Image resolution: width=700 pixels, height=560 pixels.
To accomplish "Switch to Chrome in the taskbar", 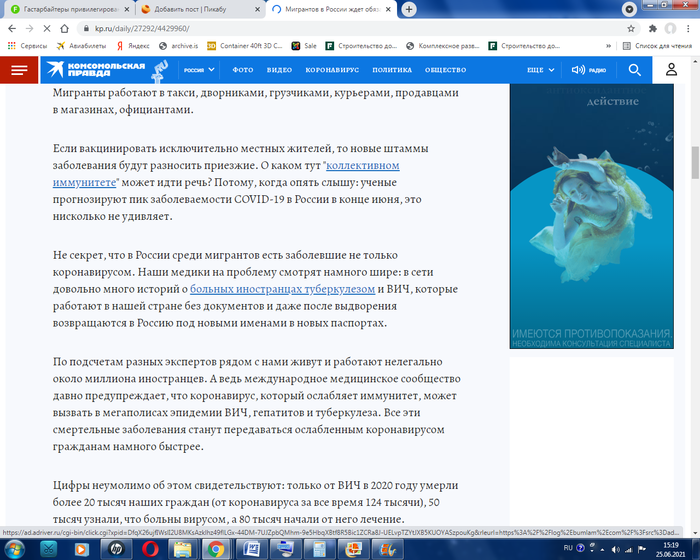I will coord(216,549).
